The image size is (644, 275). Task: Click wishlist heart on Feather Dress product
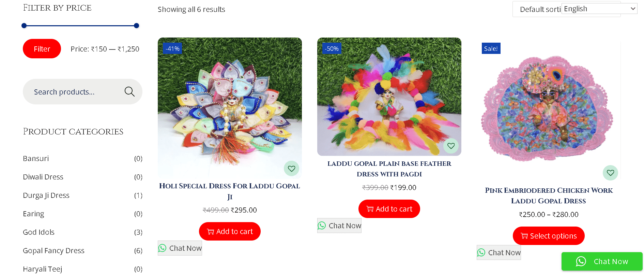451,146
